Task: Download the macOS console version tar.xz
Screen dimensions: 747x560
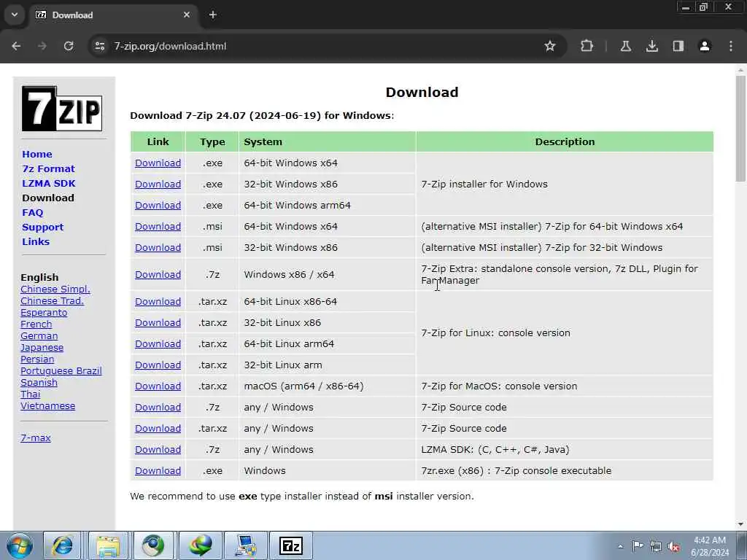Action: coord(158,386)
